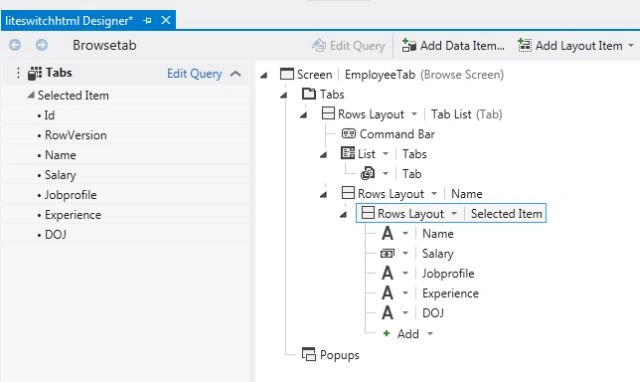Image resolution: width=640 pixels, height=382 pixels.
Task: Click the Edit Query link beside Tabs
Action: coord(194,74)
